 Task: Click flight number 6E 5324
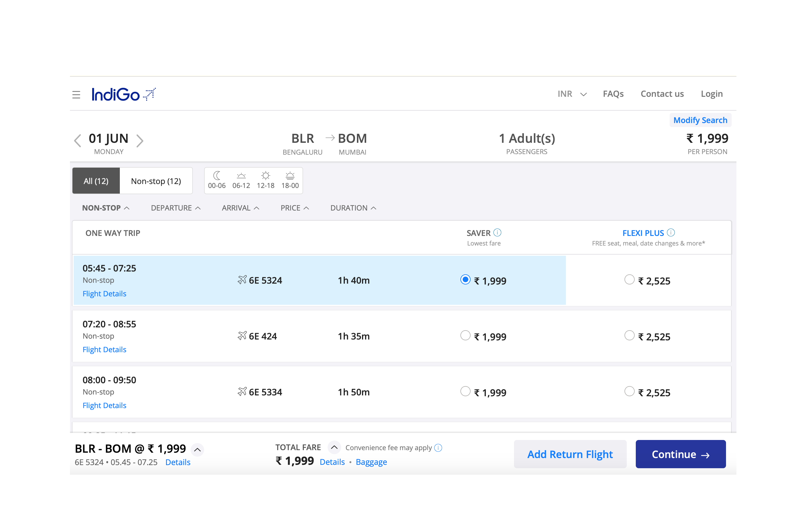tap(265, 280)
